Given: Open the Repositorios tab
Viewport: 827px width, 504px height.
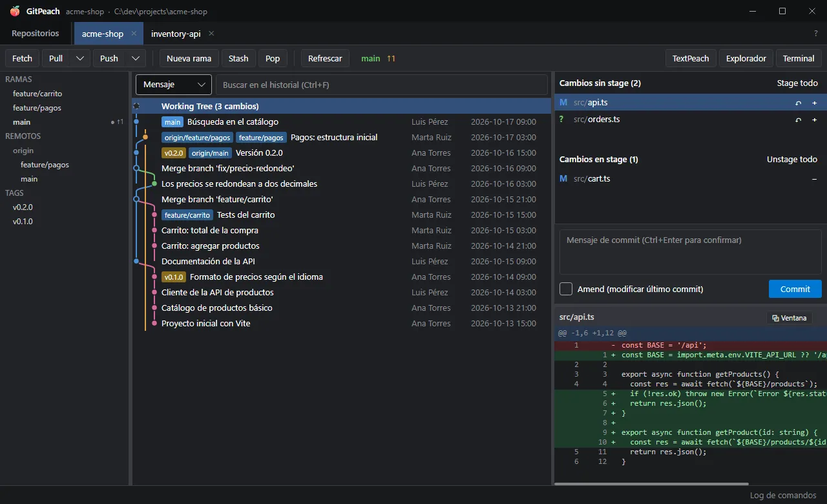Looking at the screenshot, I should tap(36, 34).
